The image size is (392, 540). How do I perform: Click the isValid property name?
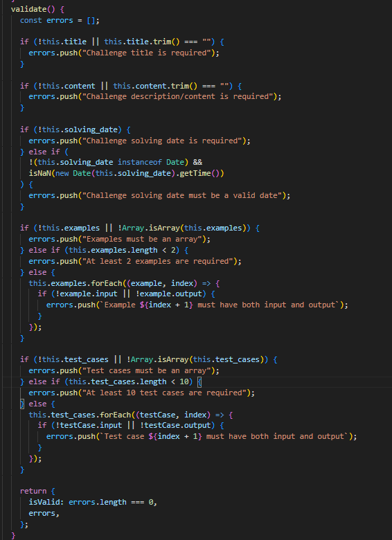click(44, 502)
